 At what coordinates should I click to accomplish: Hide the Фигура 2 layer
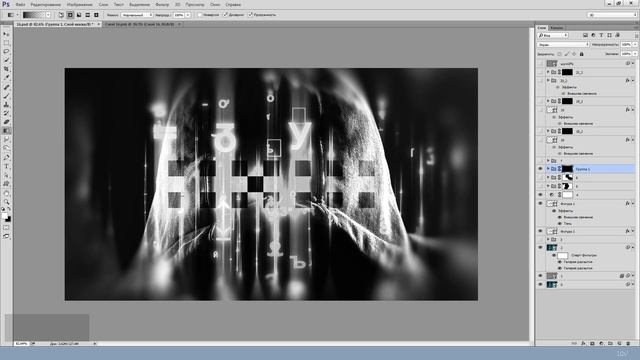point(540,231)
